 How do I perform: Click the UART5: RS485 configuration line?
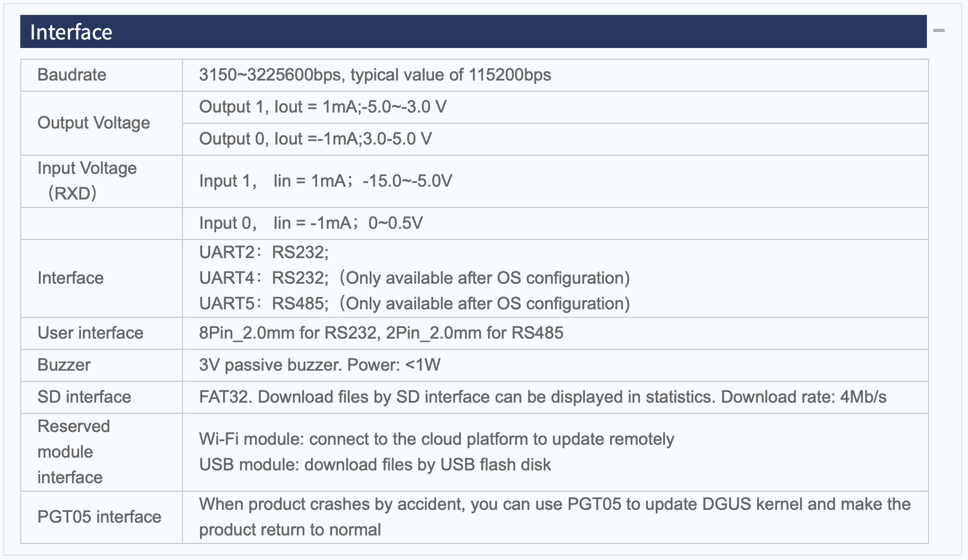[415, 303]
